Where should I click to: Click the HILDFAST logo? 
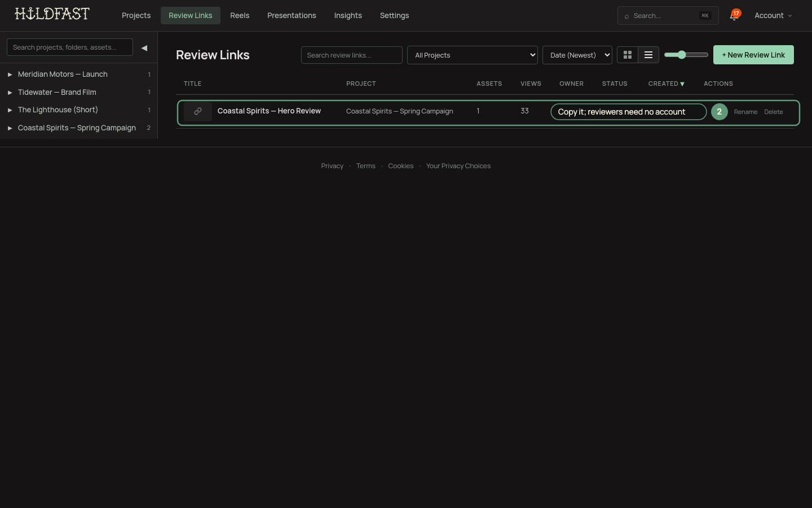coord(52,14)
